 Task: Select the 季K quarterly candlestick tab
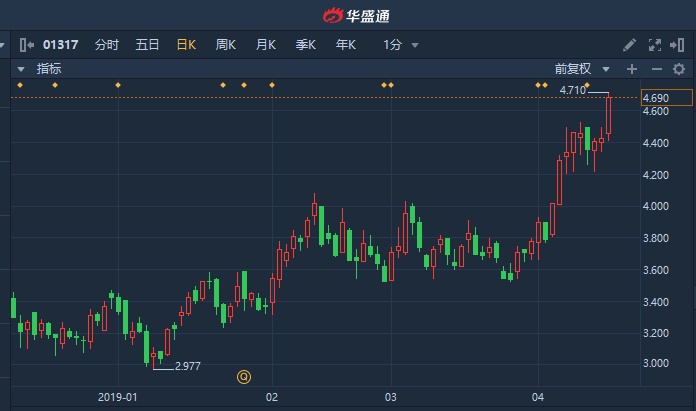[x=306, y=45]
